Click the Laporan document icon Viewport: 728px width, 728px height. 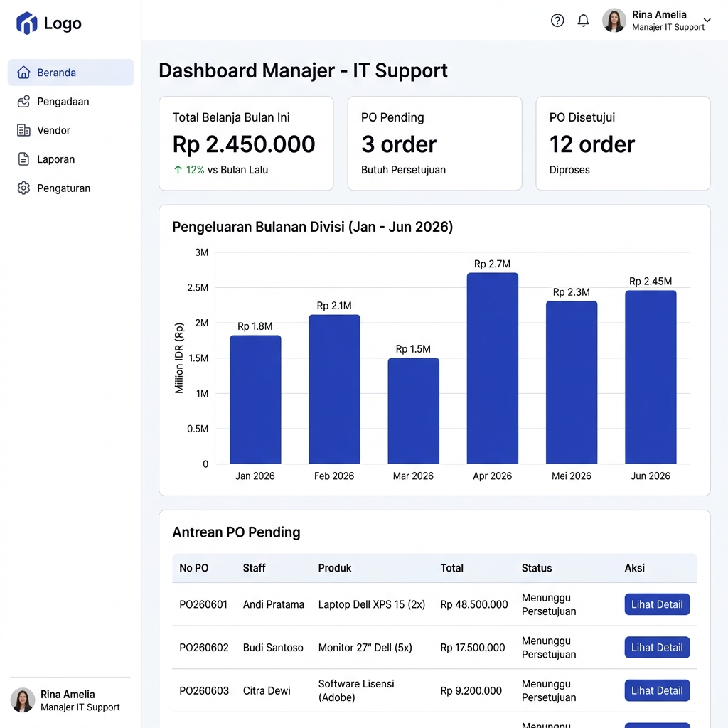23,159
